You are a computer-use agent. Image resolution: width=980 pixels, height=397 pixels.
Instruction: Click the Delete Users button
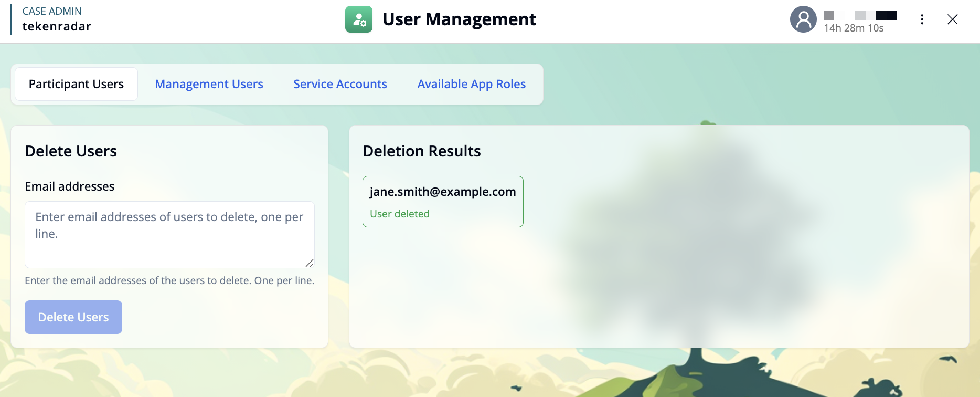73,317
